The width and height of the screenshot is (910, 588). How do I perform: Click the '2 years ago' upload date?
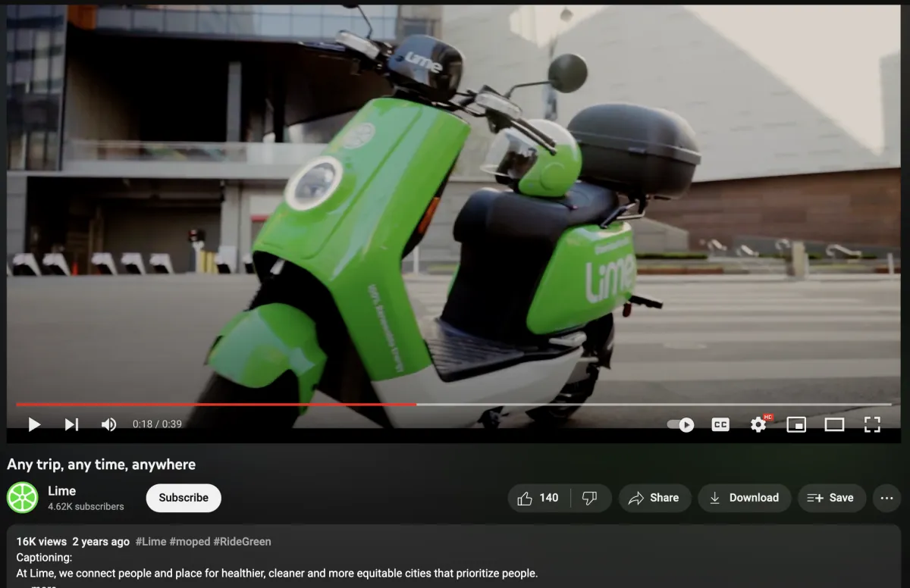(101, 542)
